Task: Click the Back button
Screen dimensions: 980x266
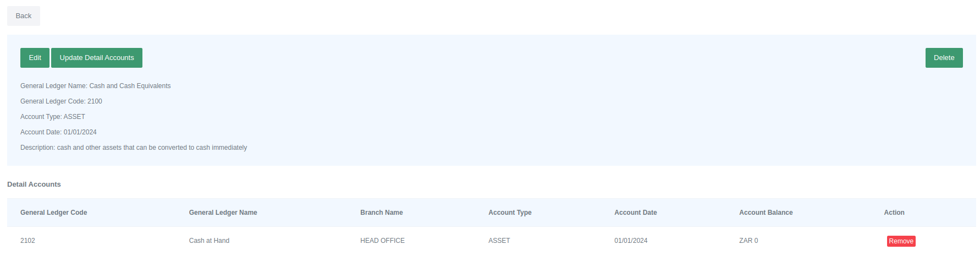Action: [x=23, y=16]
